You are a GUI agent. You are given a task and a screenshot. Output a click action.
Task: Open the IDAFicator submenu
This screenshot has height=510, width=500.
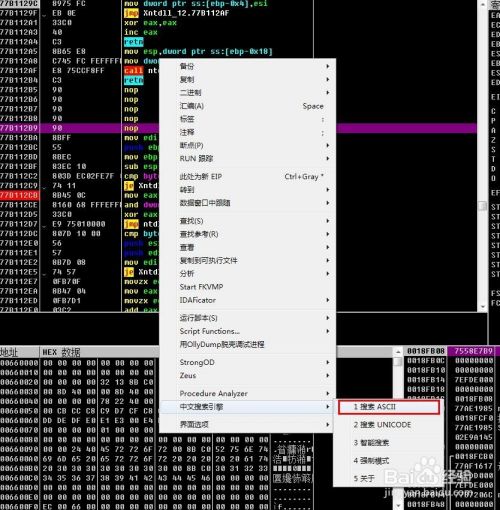click(247, 300)
